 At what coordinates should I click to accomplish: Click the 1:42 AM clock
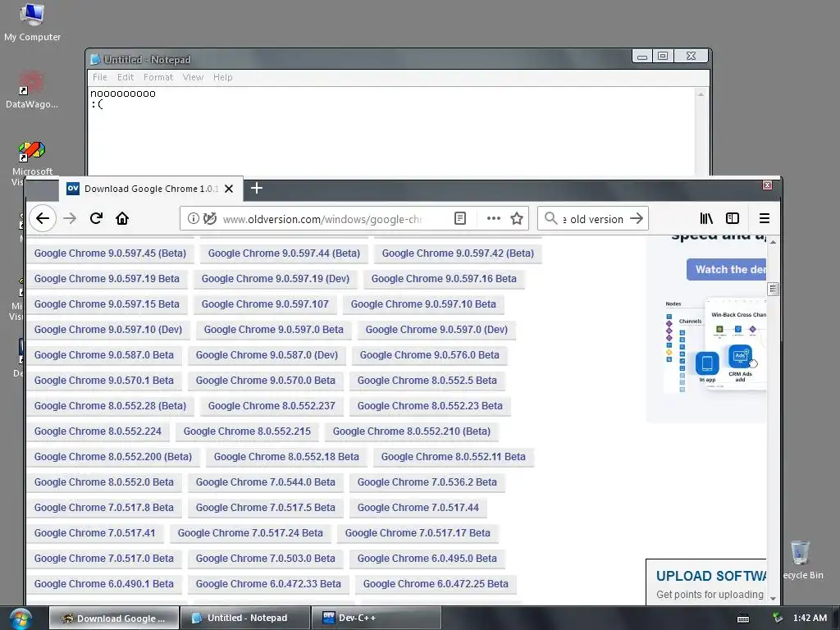810,619
